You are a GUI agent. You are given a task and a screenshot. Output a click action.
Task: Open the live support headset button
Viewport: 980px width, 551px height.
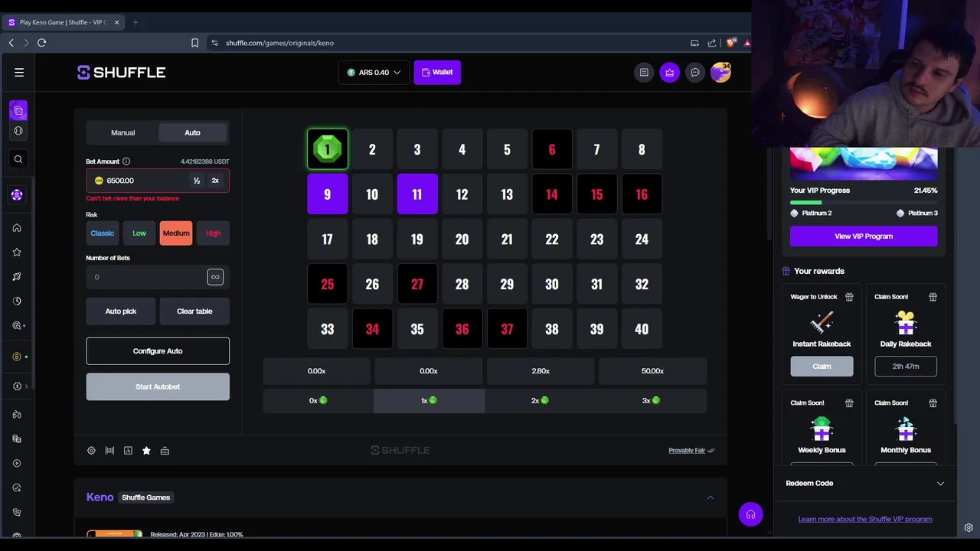[x=750, y=514]
